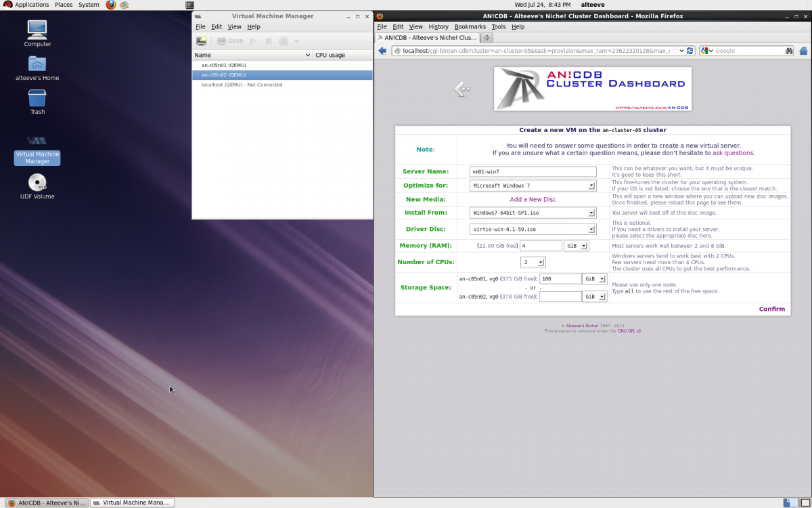The height and width of the screenshot is (508, 812).
Task: Click the binoculars search icon in Google box
Action: coord(789,51)
